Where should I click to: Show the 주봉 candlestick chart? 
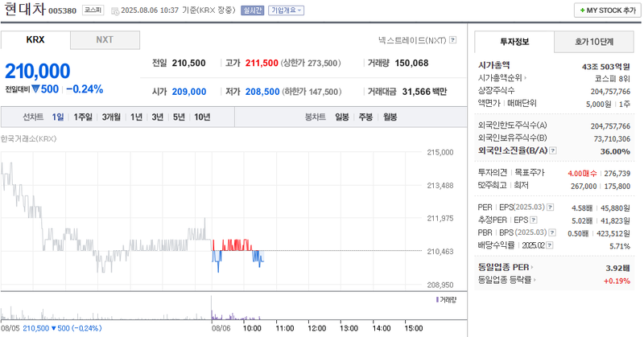[x=365, y=117]
